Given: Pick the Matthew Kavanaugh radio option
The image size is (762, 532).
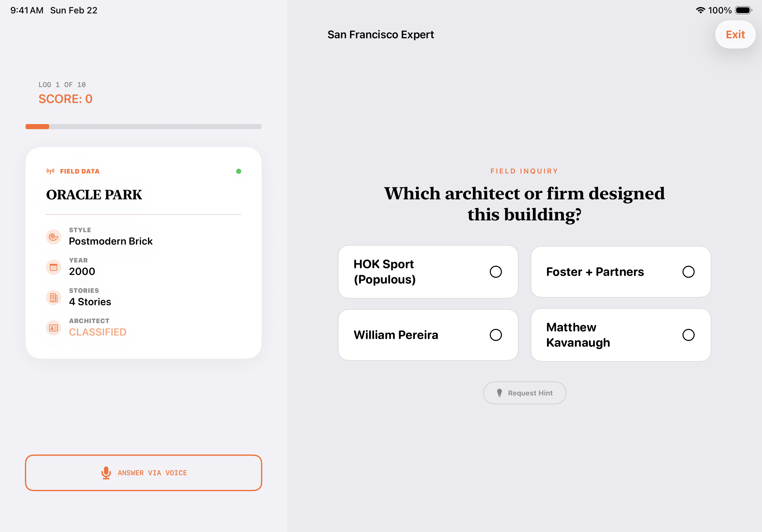Looking at the screenshot, I should [x=688, y=335].
